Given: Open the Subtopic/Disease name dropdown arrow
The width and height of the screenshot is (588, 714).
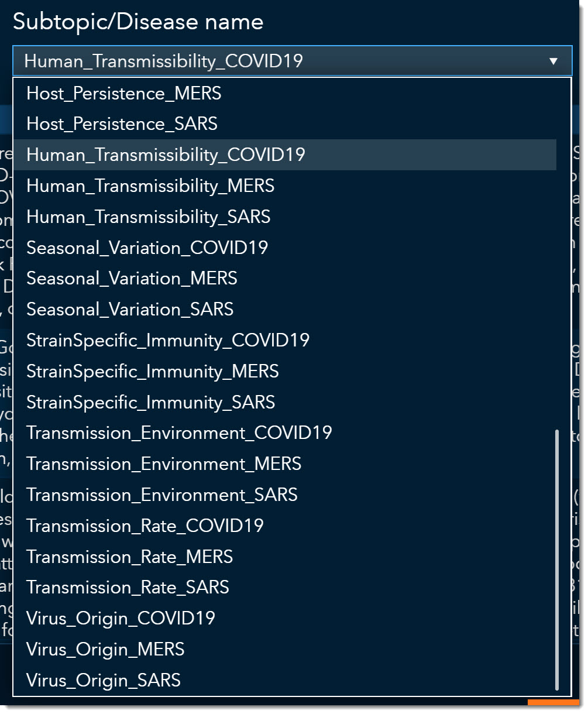Looking at the screenshot, I should click(553, 61).
